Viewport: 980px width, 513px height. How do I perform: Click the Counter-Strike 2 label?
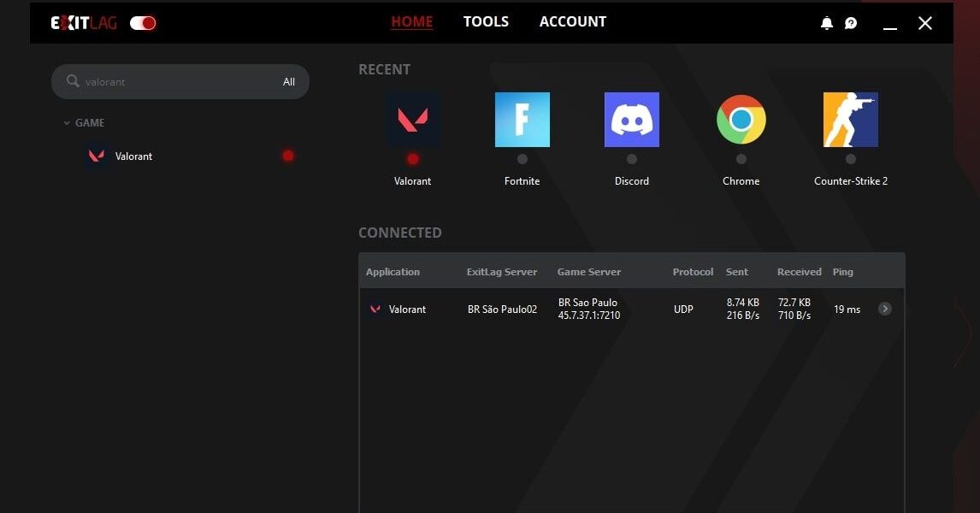(851, 181)
